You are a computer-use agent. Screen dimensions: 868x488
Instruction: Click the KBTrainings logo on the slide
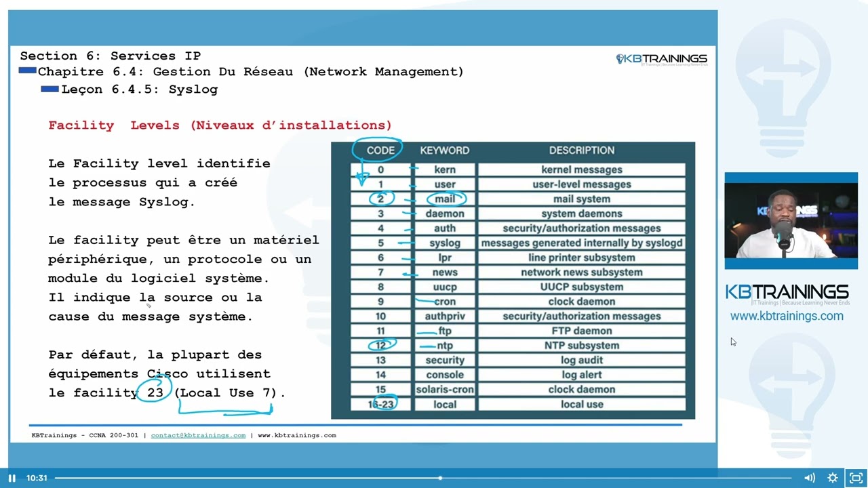click(661, 59)
